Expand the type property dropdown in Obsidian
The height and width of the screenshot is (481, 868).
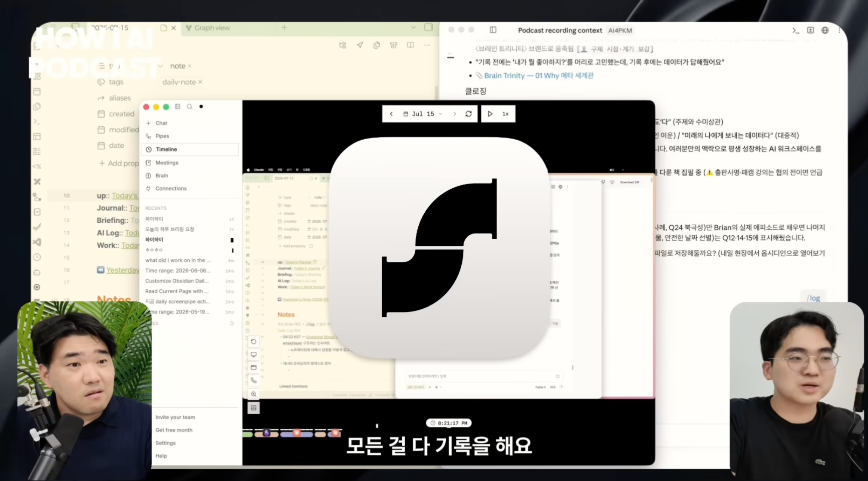[160, 66]
